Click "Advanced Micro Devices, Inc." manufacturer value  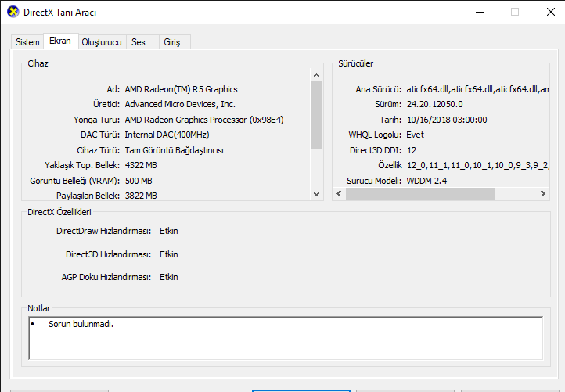180,104
